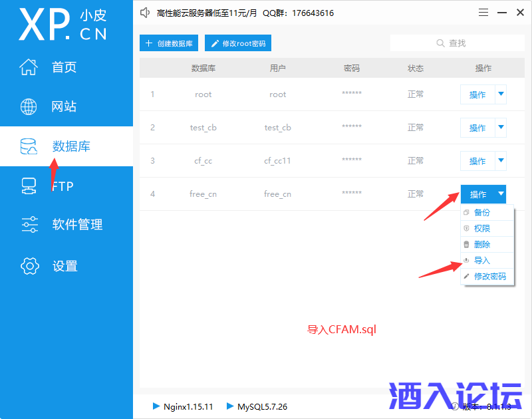Image resolution: width=532 pixels, height=419 pixels.
Task: Click the MySQL5.7.26 play indicator
Action: [x=229, y=406]
